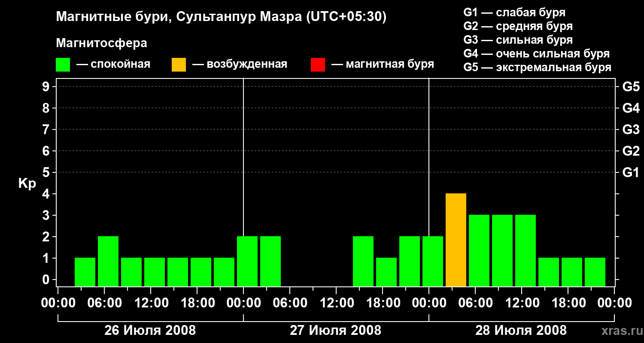This screenshot has height=343, width=644.
Task: Click the right-axis G5 label
Action: [x=631, y=87]
